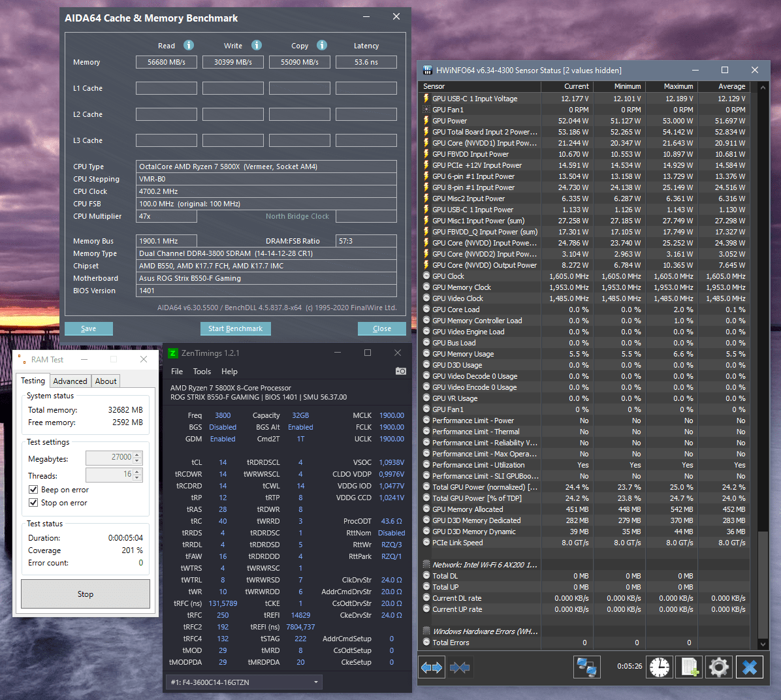Click the Minimum column header
Viewport: 781px width, 700px height.
[620, 86]
